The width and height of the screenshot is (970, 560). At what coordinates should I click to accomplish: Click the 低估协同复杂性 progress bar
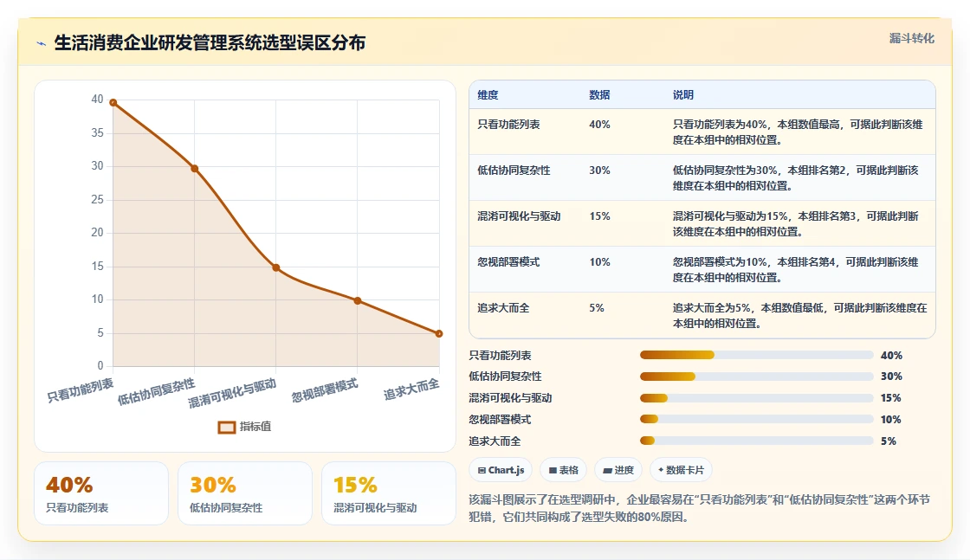pyautogui.click(x=757, y=377)
